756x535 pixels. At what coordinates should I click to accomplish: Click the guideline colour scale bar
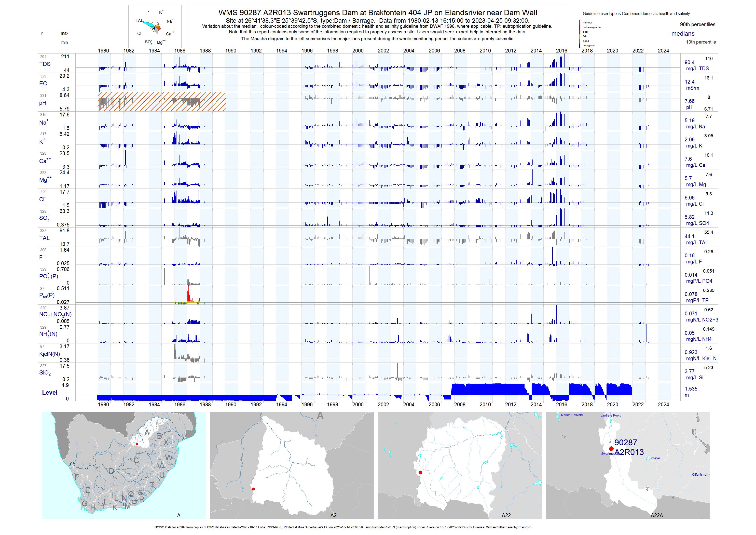[x=580, y=34]
